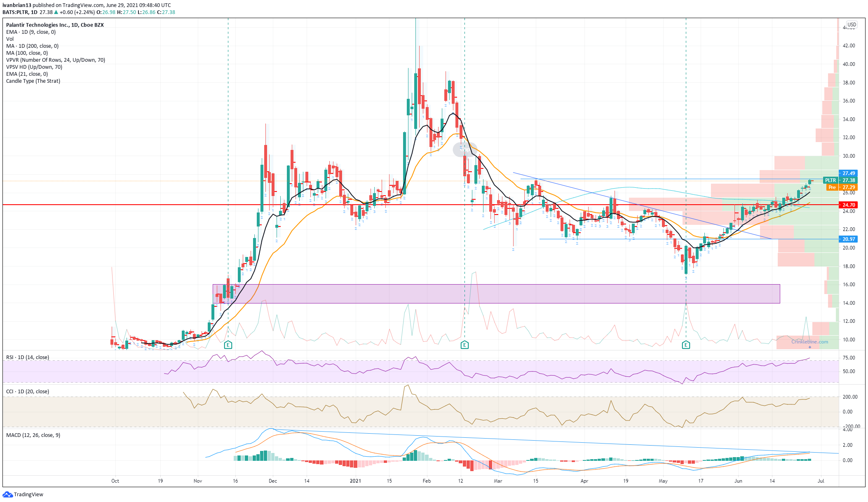Click the orange Pre 27.29 price label
This screenshot has width=868, height=502.
tap(842, 187)
